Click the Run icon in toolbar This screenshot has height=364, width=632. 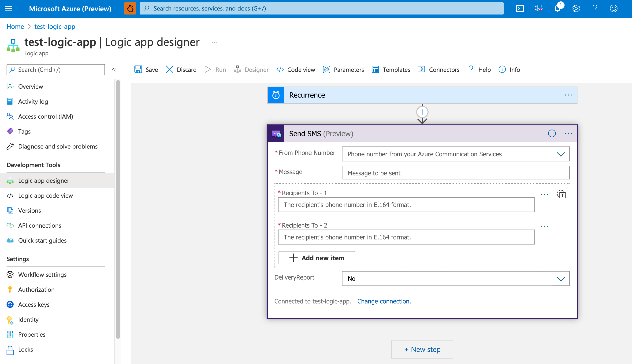click(x=208, y=69)
